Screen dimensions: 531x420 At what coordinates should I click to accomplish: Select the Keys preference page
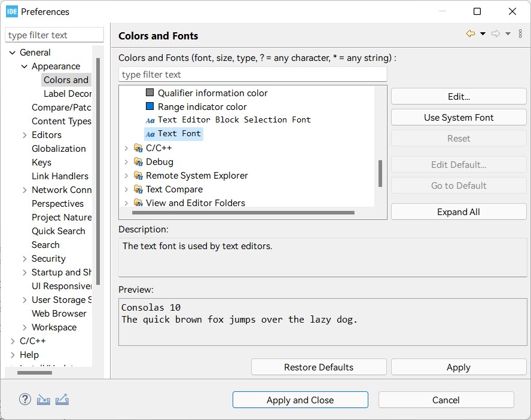[41, 163]
